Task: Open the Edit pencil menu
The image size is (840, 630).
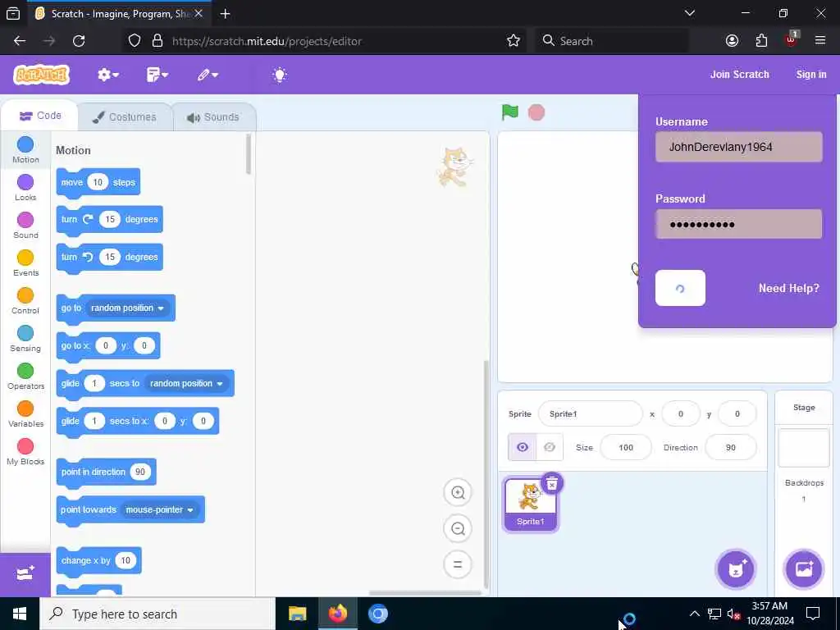Action: click(x=208, y=75)
